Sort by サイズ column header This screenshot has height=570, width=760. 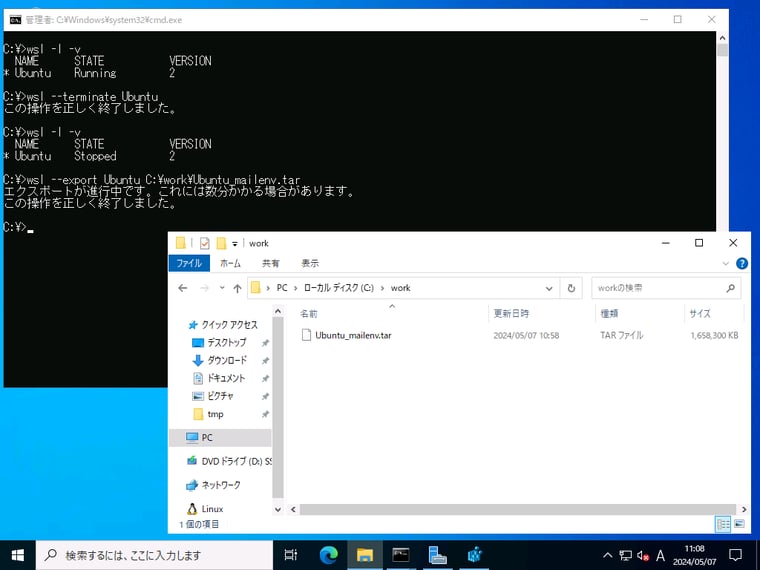pyautogui.click(x=700, y=314)
